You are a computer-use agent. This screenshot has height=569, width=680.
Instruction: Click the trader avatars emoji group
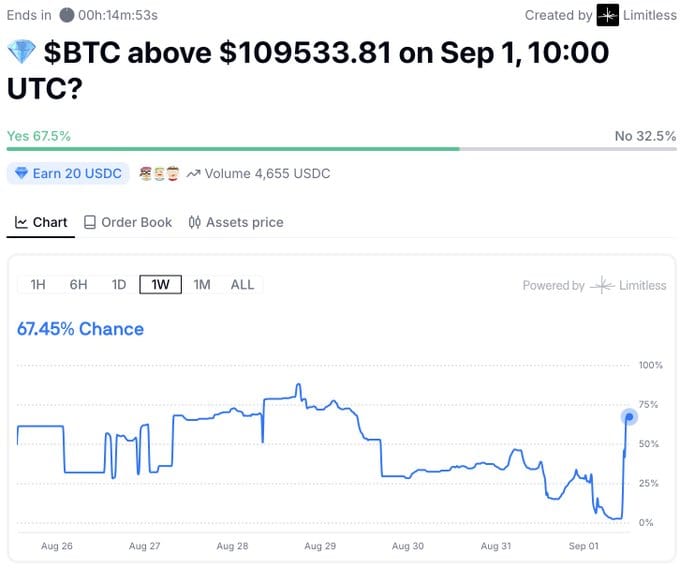coord(159,173)
